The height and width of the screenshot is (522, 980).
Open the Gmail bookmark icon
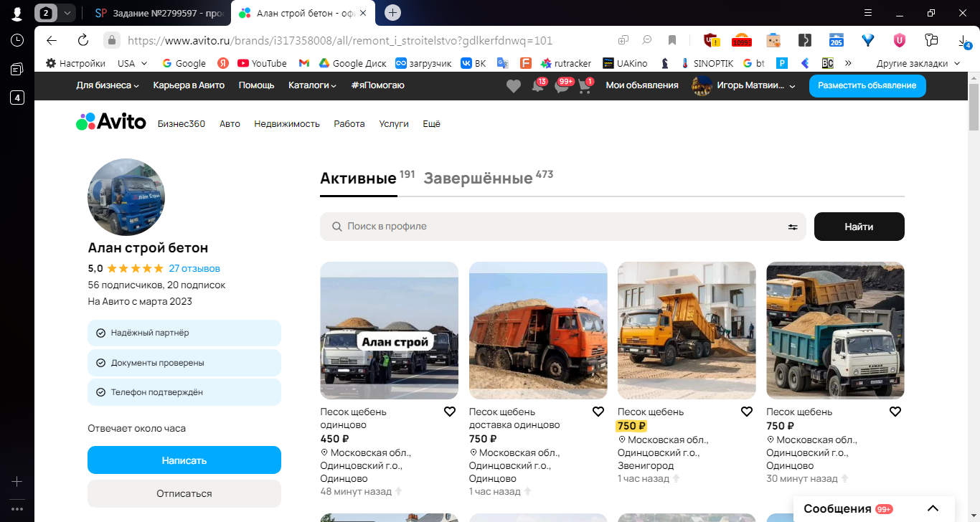coord(304,63)
